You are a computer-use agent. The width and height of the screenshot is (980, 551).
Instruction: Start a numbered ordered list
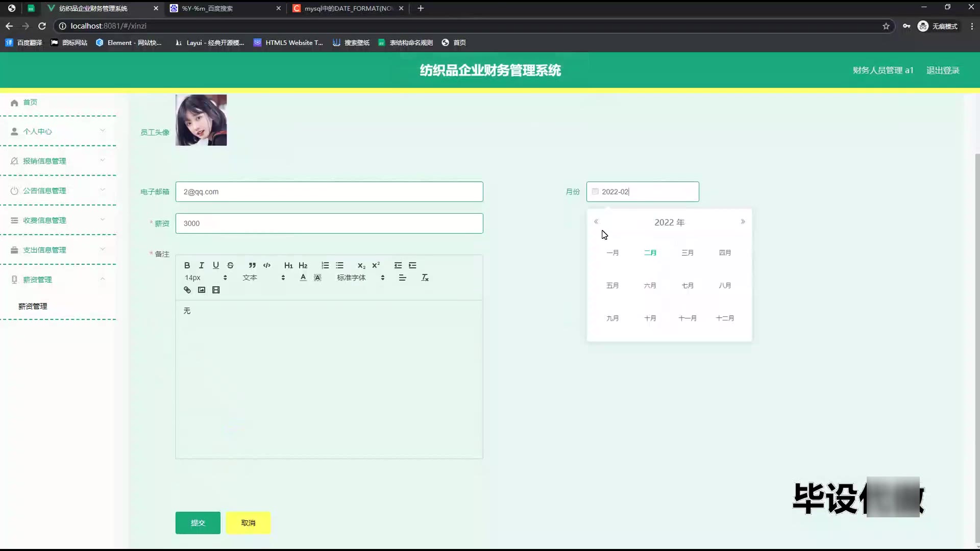tap(325, 265)
